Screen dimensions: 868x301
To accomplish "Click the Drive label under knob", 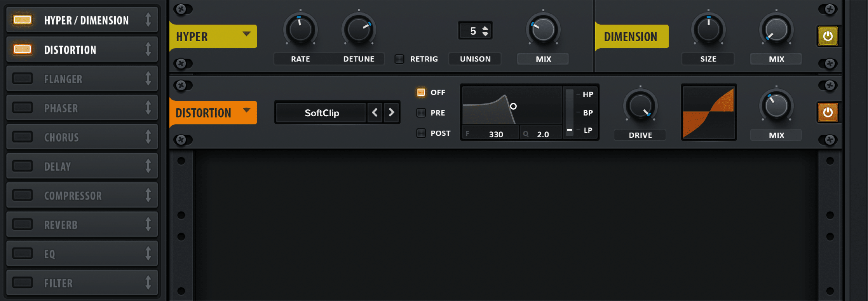I will (640, 135).
